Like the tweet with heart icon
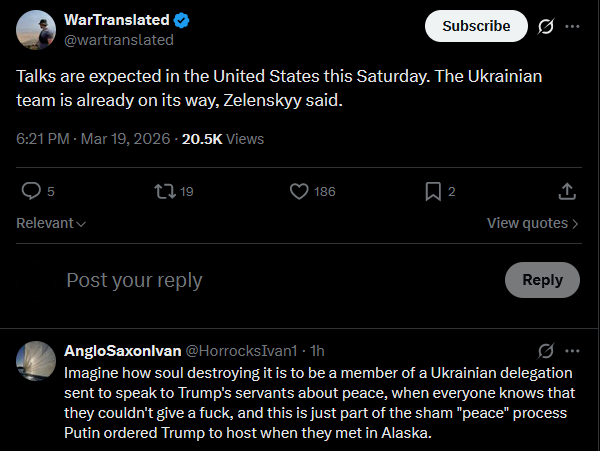The width and height of the screenshot is (600, 451). point(299,191)
